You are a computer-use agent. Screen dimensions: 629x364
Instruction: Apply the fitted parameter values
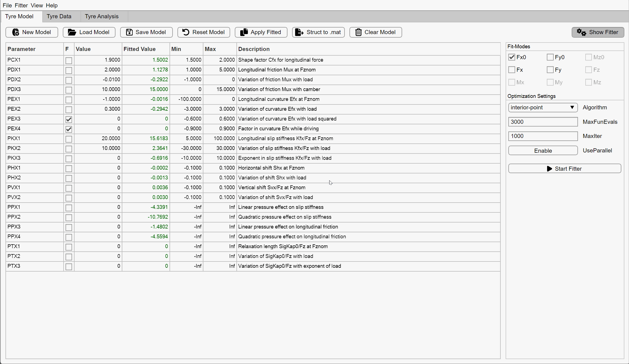click(261, 32)
